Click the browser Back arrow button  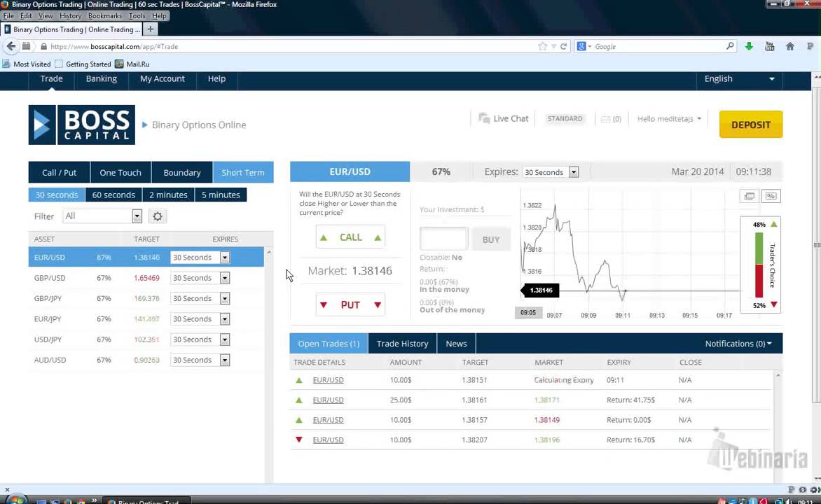[x=11, y=47]
